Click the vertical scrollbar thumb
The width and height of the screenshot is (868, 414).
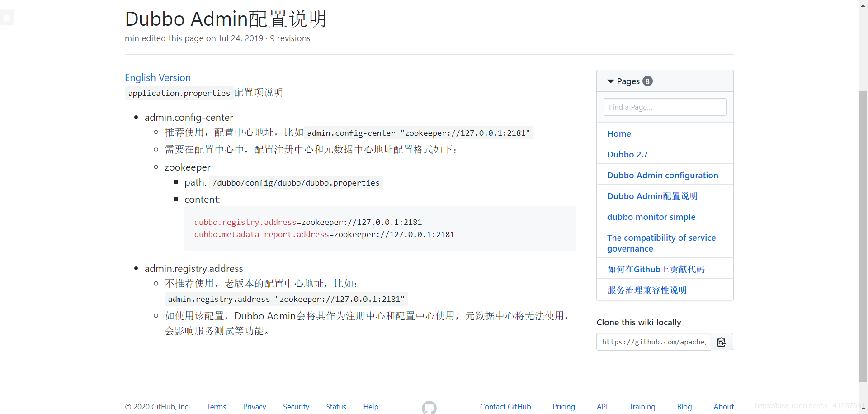click(863, 236)
